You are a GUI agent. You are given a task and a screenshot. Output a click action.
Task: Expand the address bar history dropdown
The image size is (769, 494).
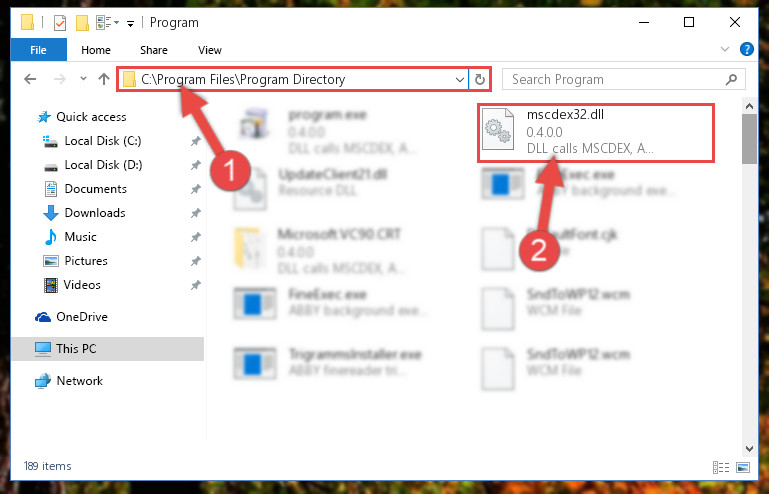[x=460, y=79]
